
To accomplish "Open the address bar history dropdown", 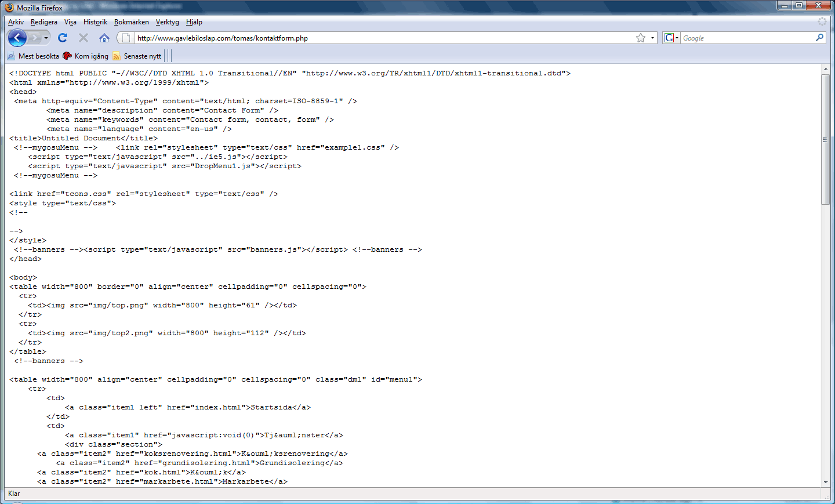I will (x=652, y=38).
